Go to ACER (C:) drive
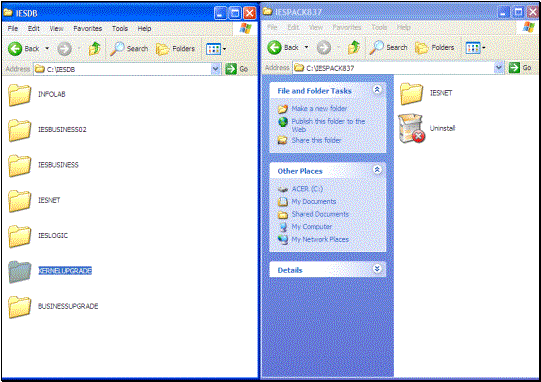 [307, 189]
